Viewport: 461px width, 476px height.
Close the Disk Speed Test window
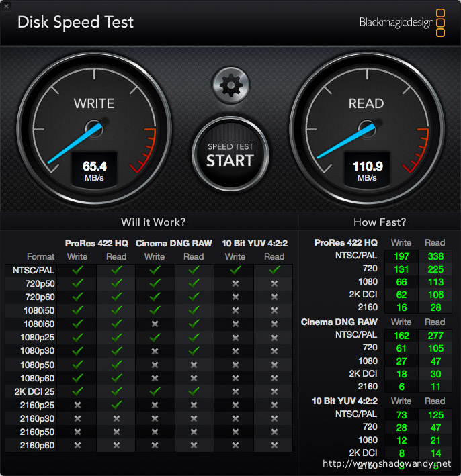(6, 6)
